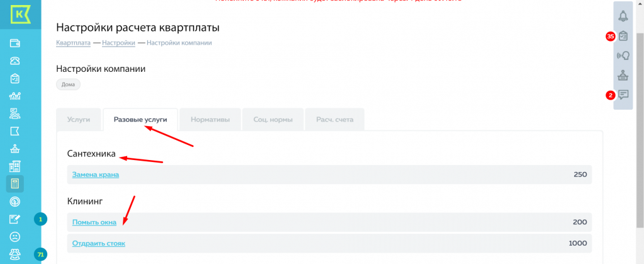Open the reception desk icon in left sidebar
The width and height of the screenshot is (644, 264).
click(x=15, y=149)
